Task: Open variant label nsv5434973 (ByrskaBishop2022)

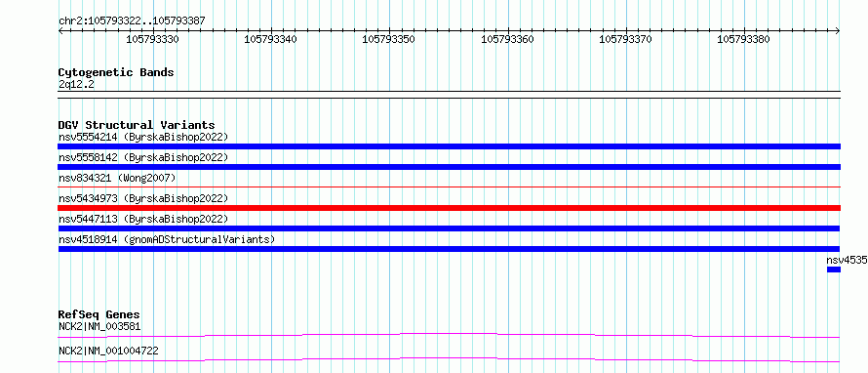Action: (142, 198)
